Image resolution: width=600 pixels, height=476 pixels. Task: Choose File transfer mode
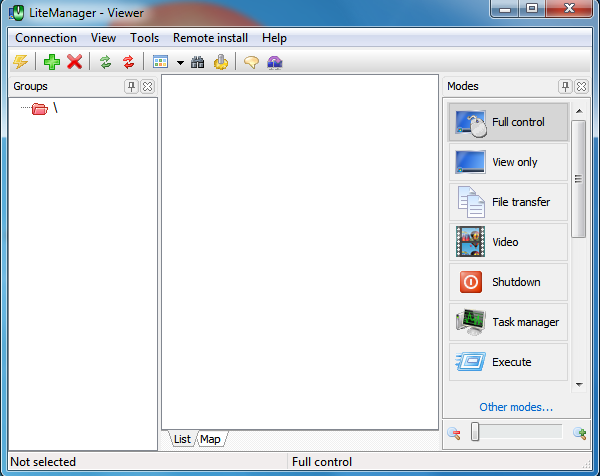tap(508, 202)
